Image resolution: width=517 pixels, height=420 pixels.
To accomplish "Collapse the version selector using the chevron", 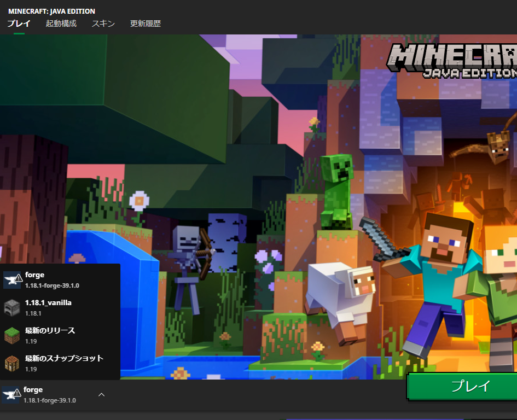I will point(101,394).
